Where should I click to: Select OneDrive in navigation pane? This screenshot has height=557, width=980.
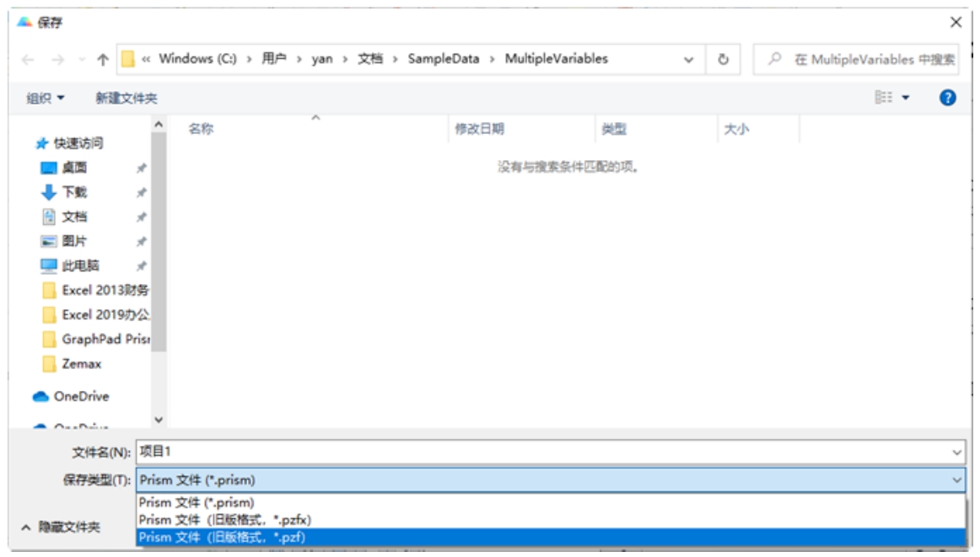tap(71, 396)
